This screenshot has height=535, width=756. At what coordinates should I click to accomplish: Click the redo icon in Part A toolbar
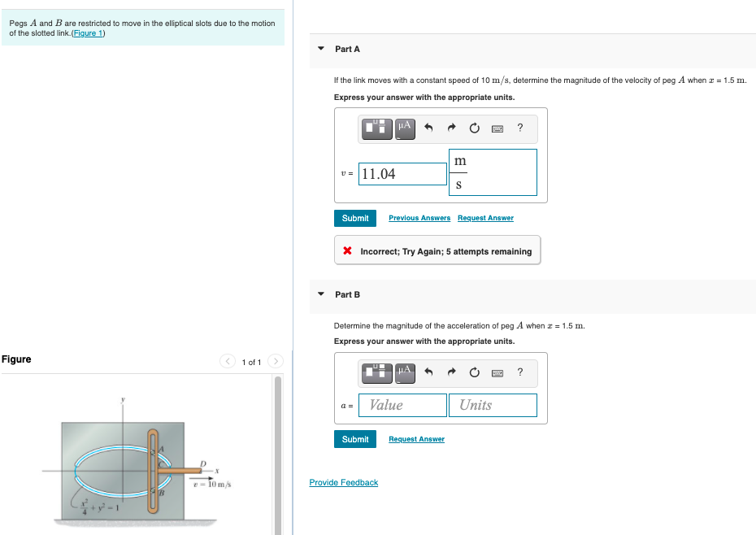pos(450,128)
